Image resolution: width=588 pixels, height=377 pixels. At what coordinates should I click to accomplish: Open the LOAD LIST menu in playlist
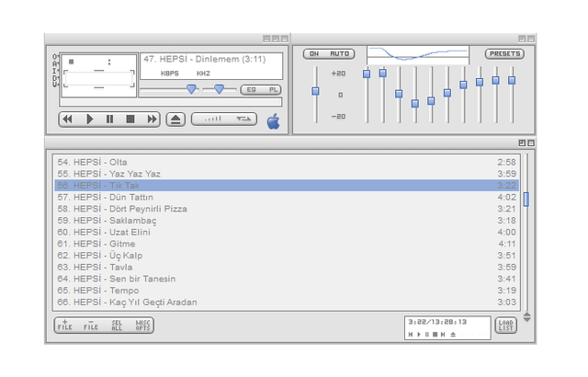point(505,326)
